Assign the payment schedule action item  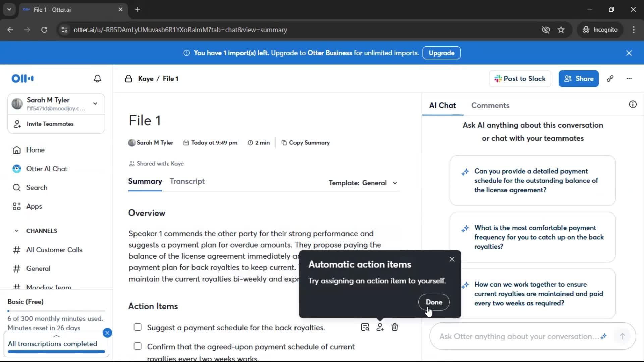pyautogui.click(x=380, y=327)
